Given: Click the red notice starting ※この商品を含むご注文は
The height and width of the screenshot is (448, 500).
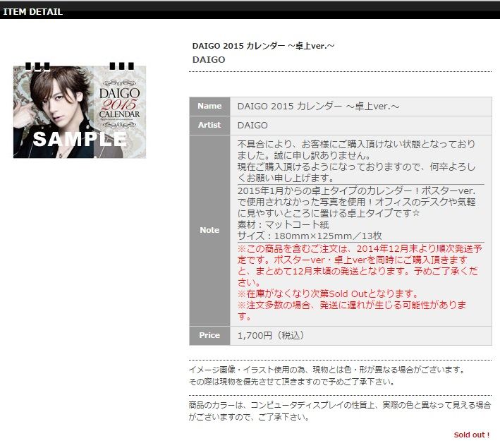Looking at the screenshot, I should pyautogui.click(x=360, y=265).
